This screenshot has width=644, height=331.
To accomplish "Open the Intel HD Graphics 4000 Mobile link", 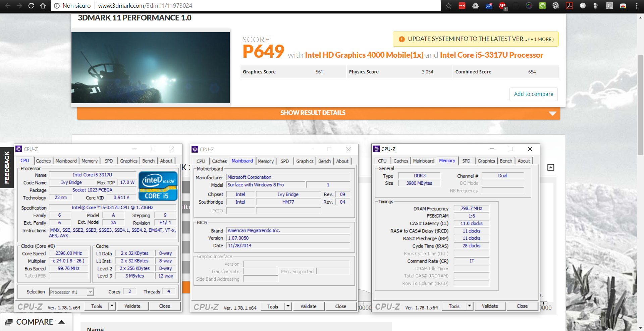I will [x=364, y=55].
